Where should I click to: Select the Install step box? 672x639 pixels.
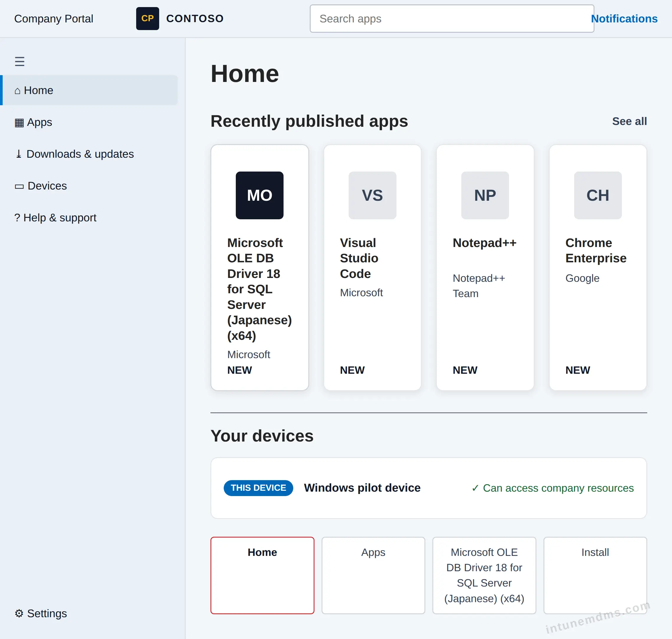pos(595,575)
